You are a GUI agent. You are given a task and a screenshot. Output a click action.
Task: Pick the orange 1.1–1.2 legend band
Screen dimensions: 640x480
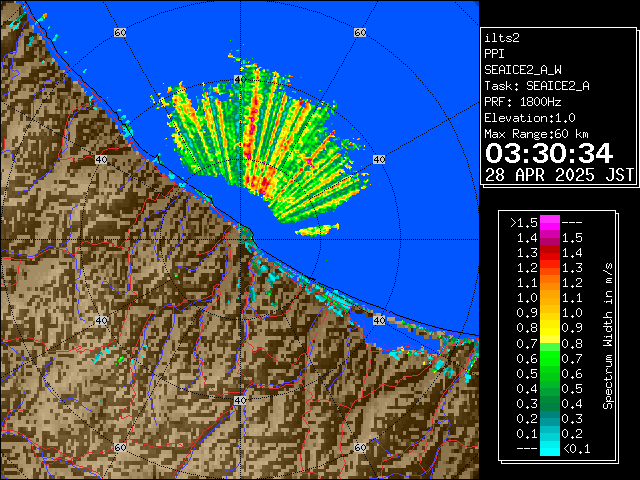coord(550,283)
